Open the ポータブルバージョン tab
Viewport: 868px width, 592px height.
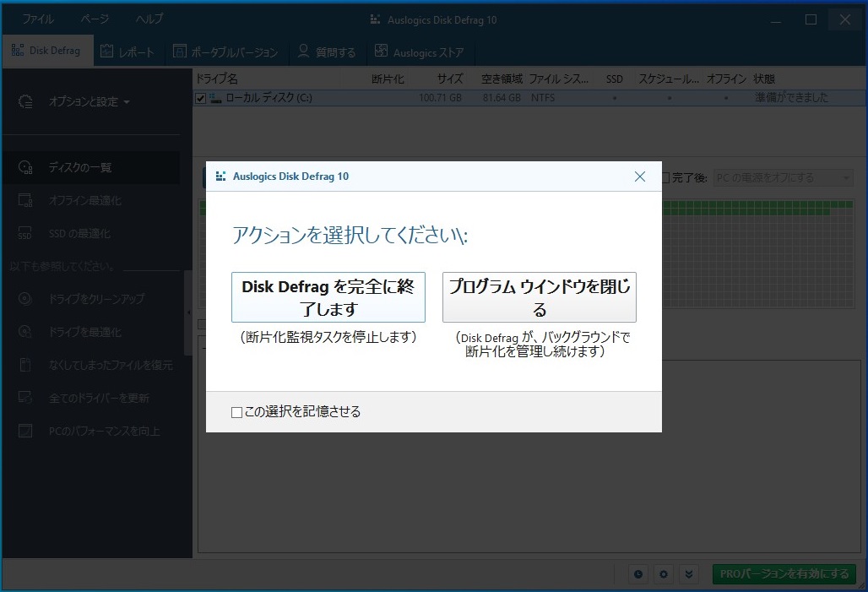point(226,52)
